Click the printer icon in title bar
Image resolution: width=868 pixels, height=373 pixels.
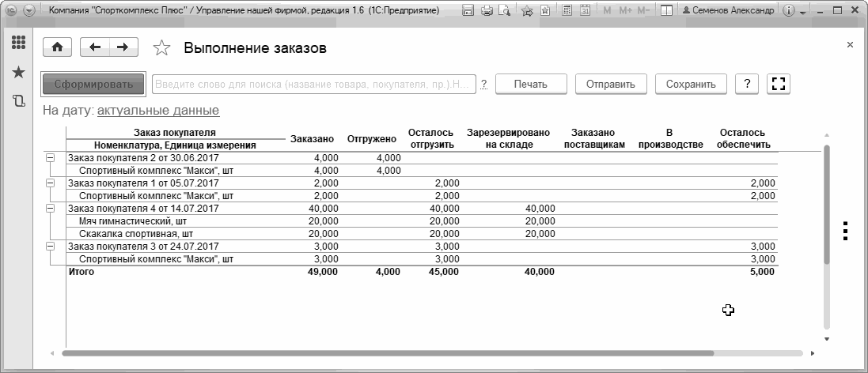(487, 10)
